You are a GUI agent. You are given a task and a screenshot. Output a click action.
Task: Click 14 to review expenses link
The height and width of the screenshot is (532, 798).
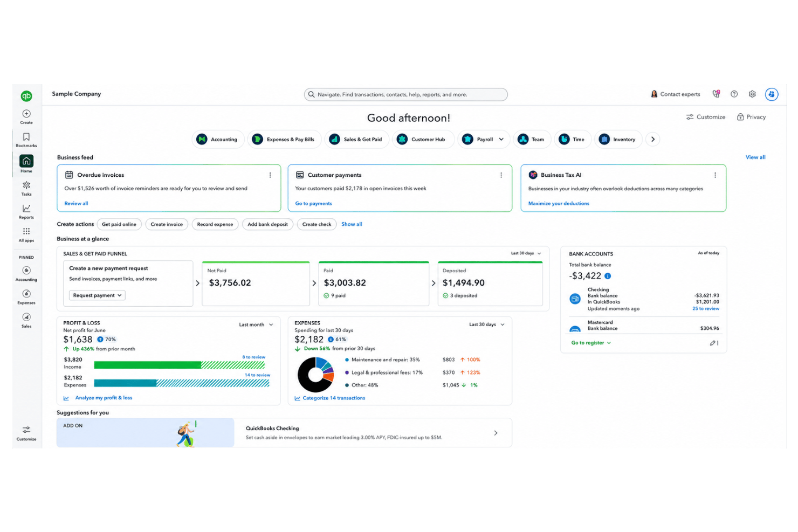click(x=257, y=375)
